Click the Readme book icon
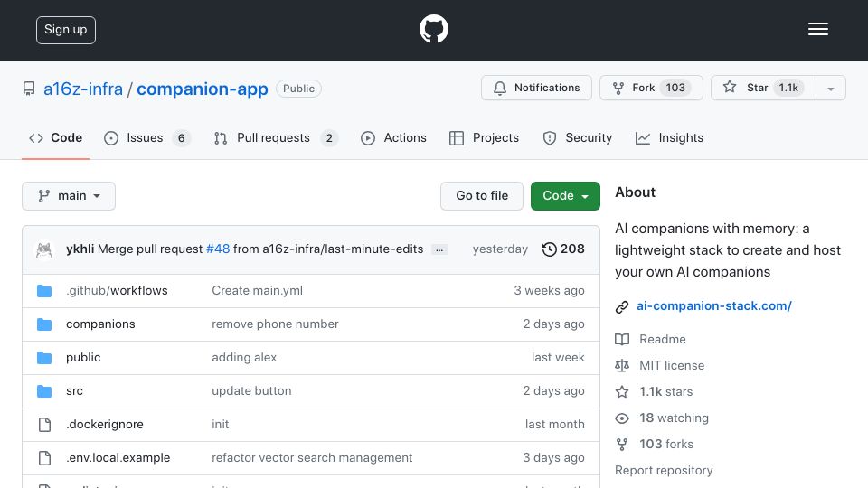 (x=622, y=339)
